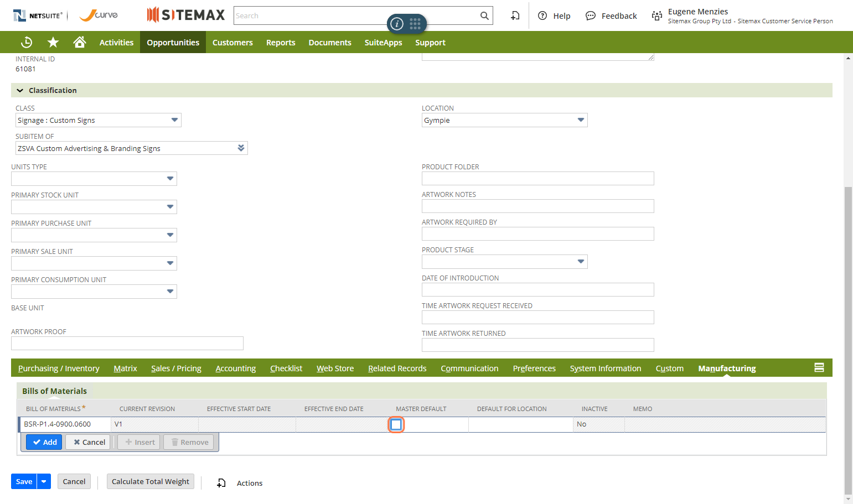Click the Sitemax logo
Viewport: 853px width, 504px height.
coord(185,15)
